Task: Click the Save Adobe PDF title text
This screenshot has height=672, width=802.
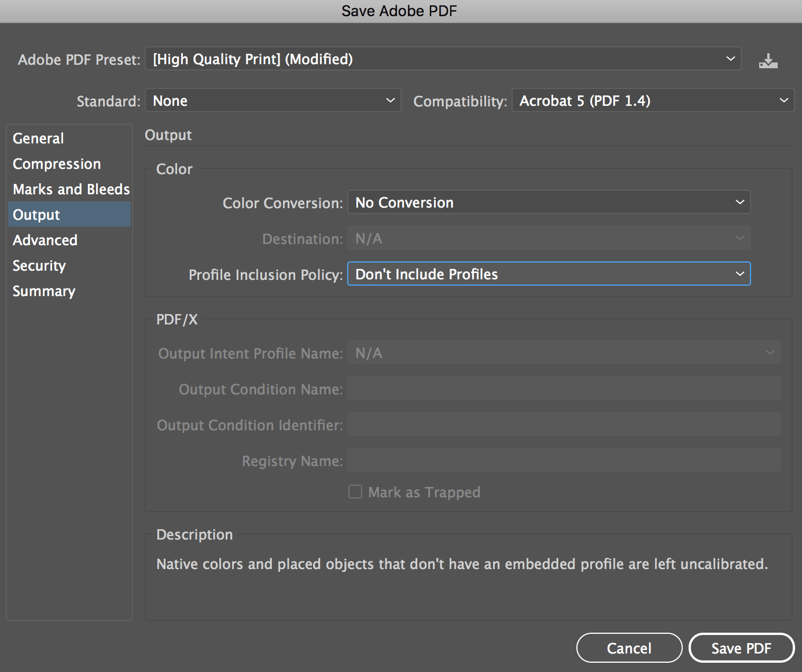Action: (x=399, y=11)
